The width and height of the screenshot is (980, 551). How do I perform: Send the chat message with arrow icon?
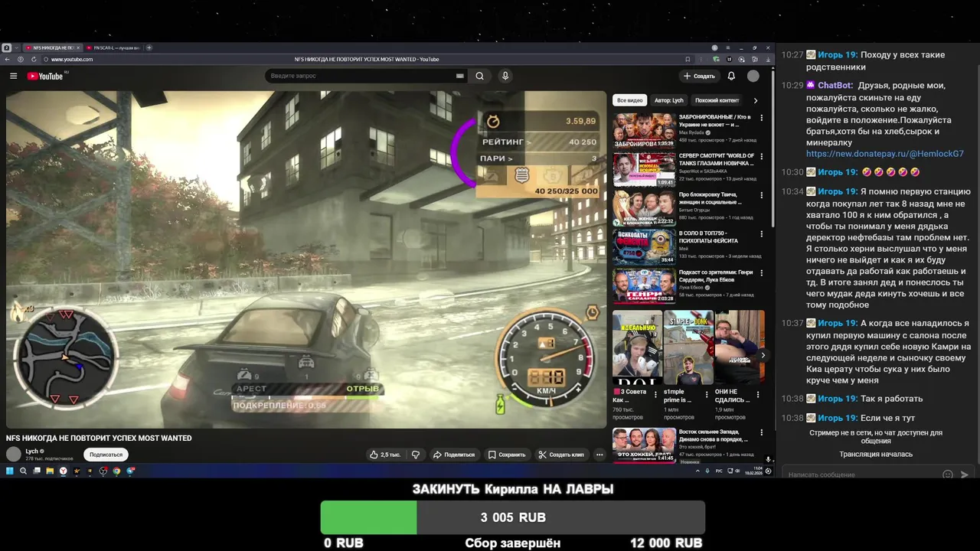[965, 474]
